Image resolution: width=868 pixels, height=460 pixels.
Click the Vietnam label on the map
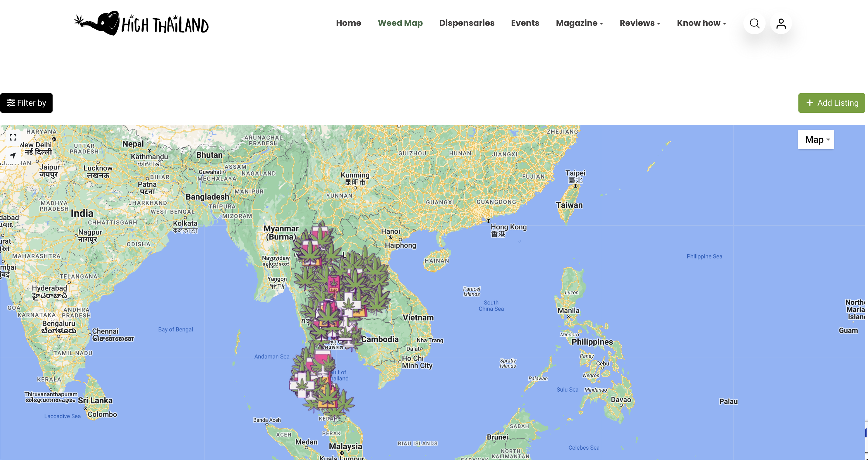418,318
